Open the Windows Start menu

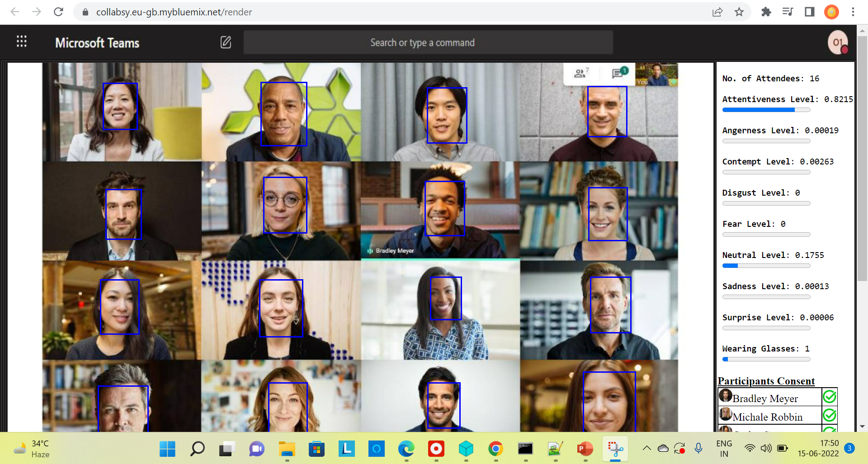click(167, 449)
